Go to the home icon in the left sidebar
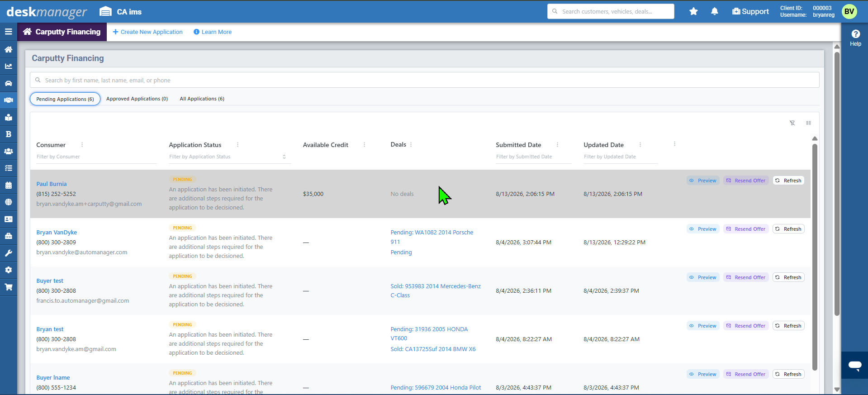This screenshot has height=395, width=868. pyautogui.click(x=8, y=49)
